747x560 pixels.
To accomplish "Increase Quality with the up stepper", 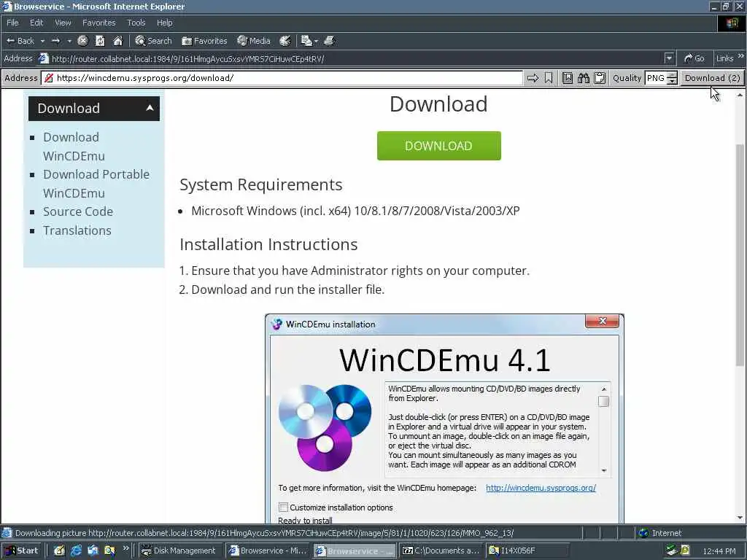I will click(672, 75).
